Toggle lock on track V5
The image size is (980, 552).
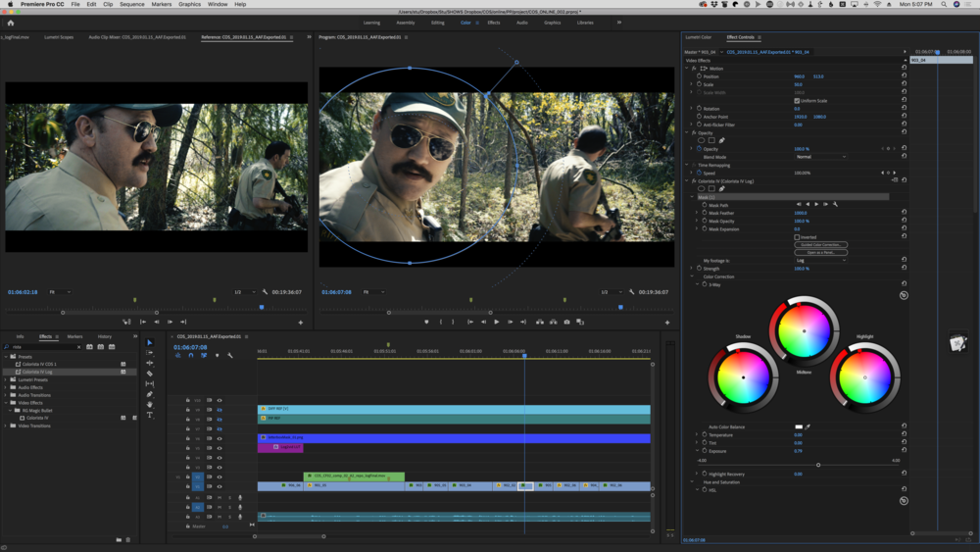click(x=187, y=448)
